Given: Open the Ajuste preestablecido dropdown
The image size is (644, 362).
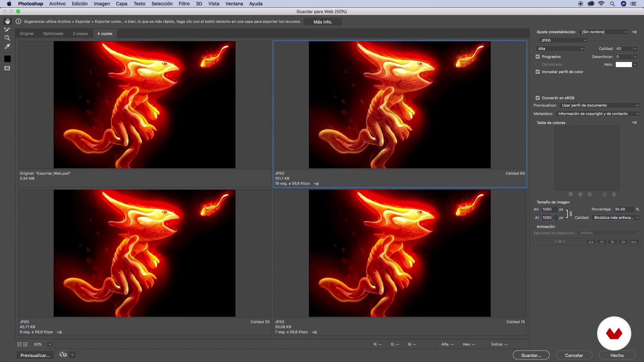Looking at the screenshot, I should click(604, 32).
